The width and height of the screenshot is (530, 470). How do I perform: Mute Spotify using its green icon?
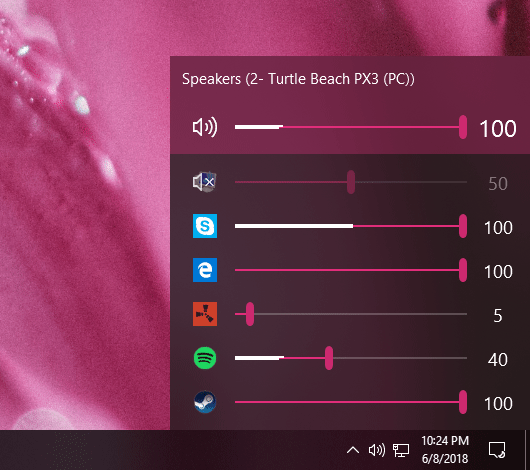tap(205, 358)
